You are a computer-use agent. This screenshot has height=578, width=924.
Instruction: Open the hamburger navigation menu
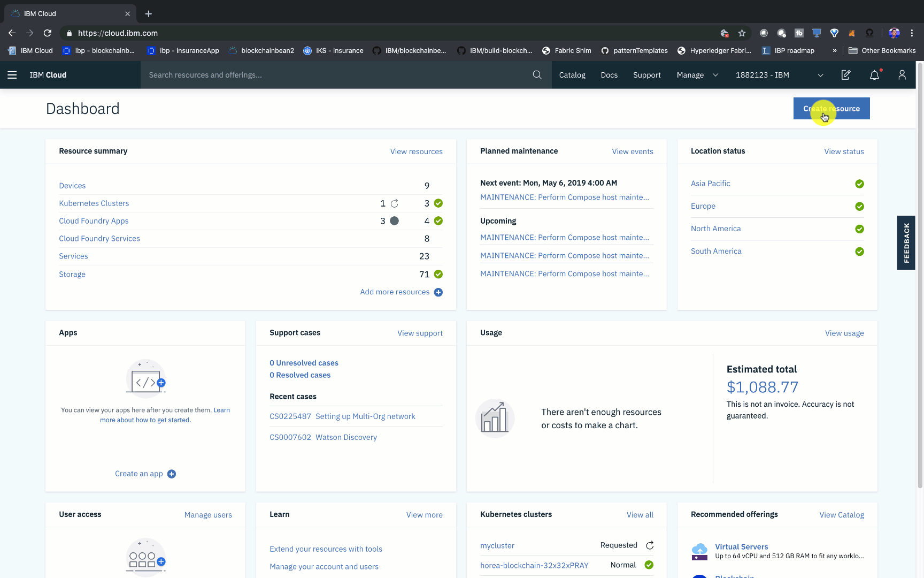tap(12, 75)
